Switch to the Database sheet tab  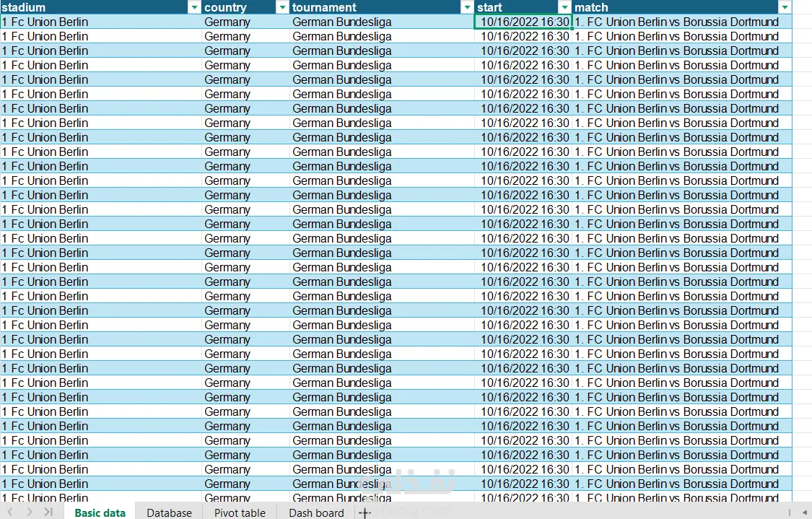(170, 513)
